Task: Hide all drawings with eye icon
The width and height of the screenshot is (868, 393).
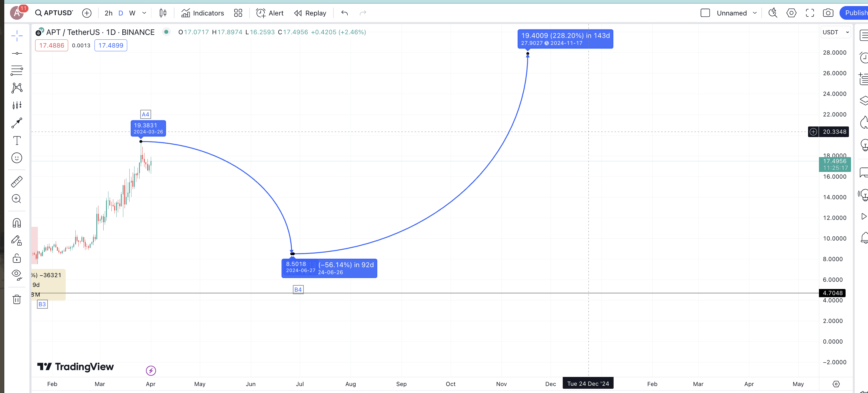Action: (17, 275)
